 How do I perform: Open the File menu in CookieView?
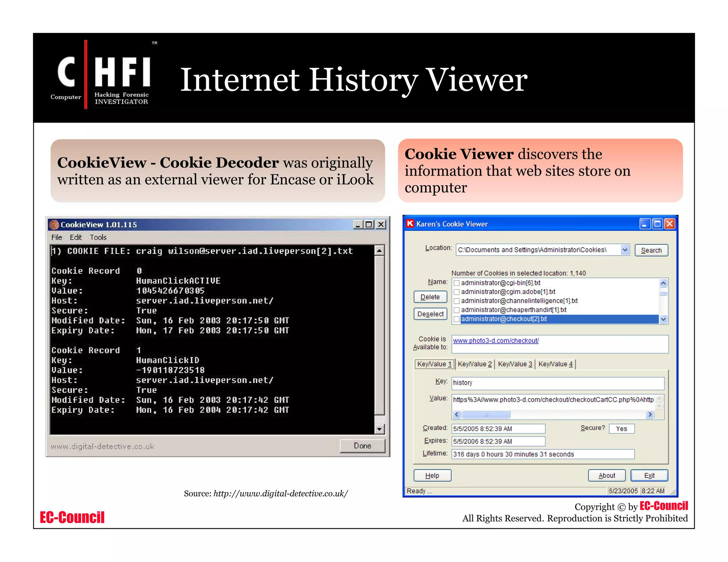coord(57,237)
